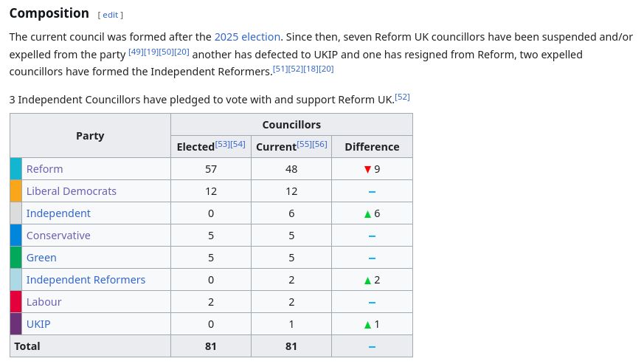Open the Reform party link

[44, 169]
